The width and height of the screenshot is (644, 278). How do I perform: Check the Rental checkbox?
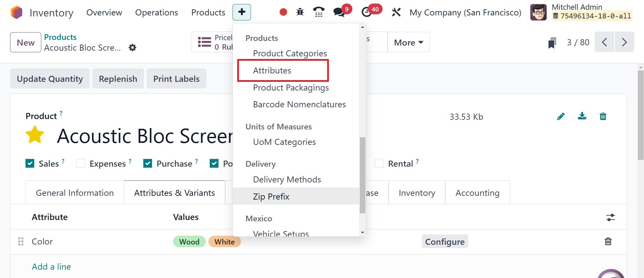(379, 163)
